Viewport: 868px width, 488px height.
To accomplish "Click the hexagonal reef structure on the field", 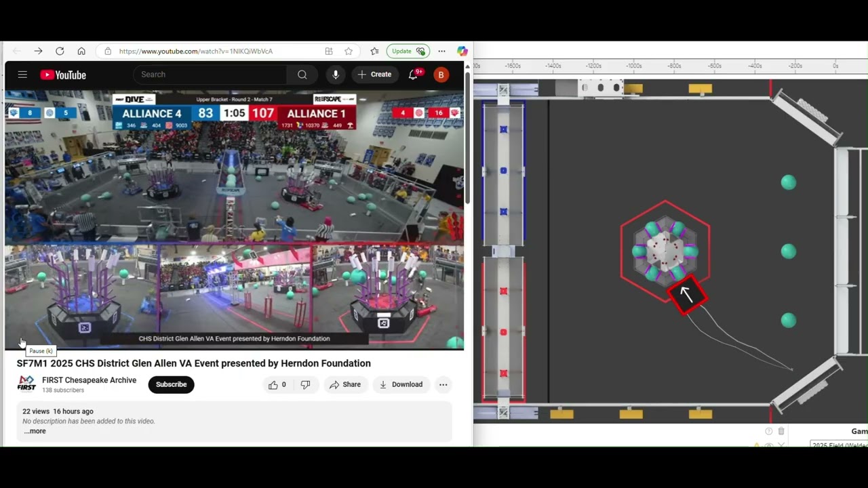I will coord(665,250).
